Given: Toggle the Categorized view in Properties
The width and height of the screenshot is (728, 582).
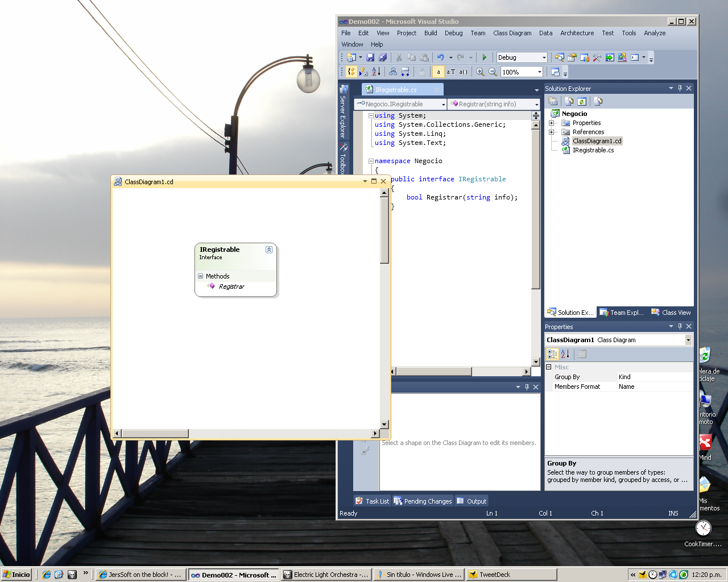Looking at the screenshot, I should pyautogui.click(x=552, y=354).
